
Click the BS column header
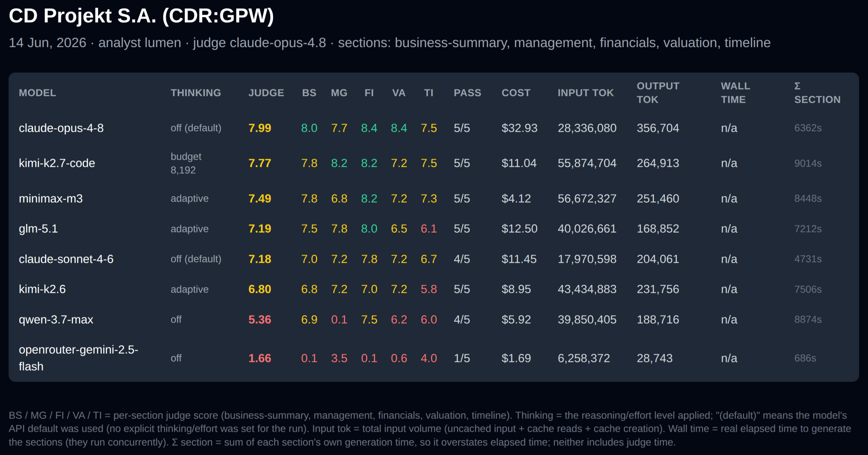click(x=309, y=93)
